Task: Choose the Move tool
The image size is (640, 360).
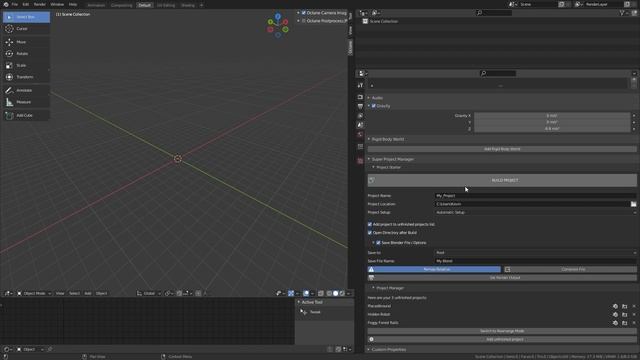Action: point(26,42)
